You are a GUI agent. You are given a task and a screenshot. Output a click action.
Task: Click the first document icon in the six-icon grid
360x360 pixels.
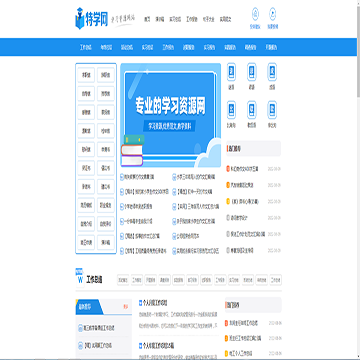click(x=231, y=72)
